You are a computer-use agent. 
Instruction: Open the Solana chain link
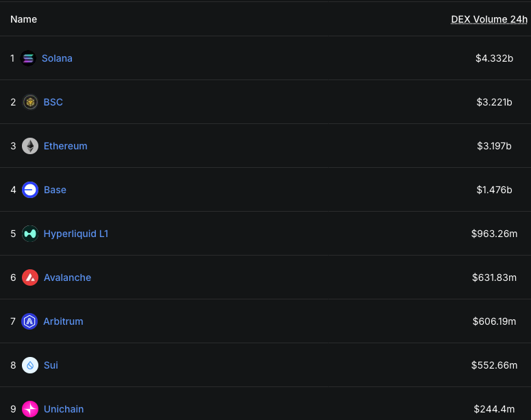pos(57,58)
